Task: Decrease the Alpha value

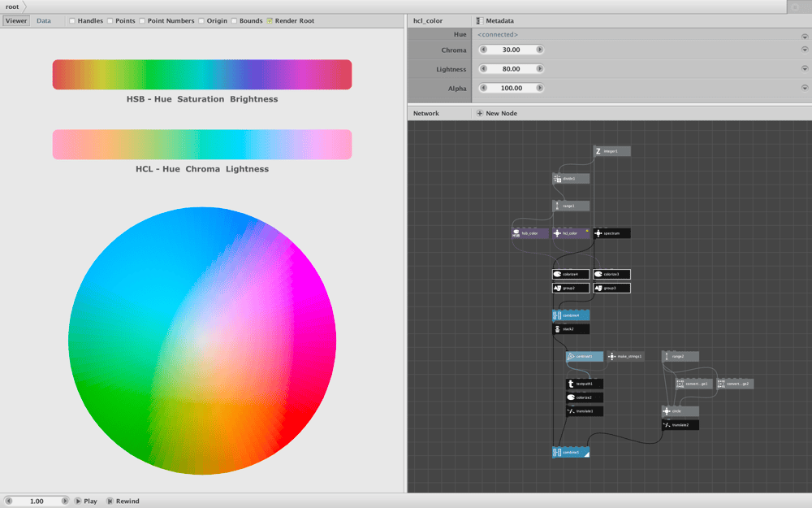Action: pos(483,88)
